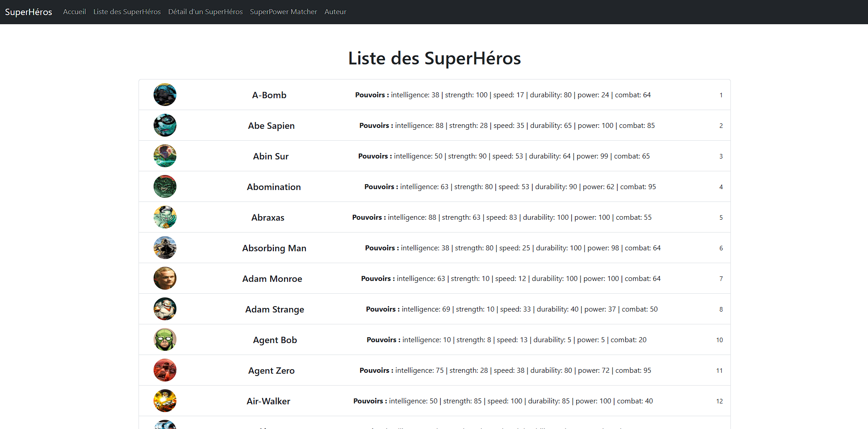
Task: Select the Agent Zero name
Action: tap(271, 371)
